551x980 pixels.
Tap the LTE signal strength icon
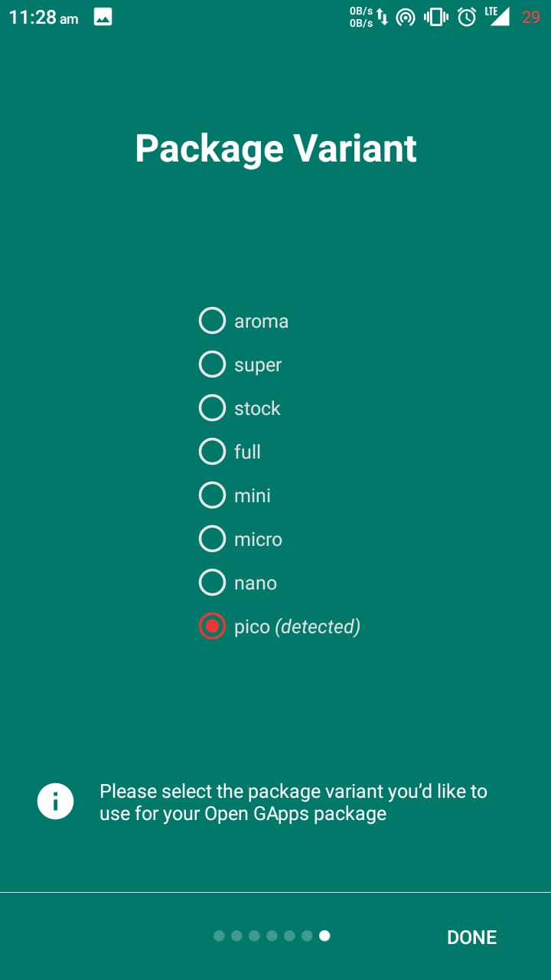pyautogui.click(x=497, y=16)
